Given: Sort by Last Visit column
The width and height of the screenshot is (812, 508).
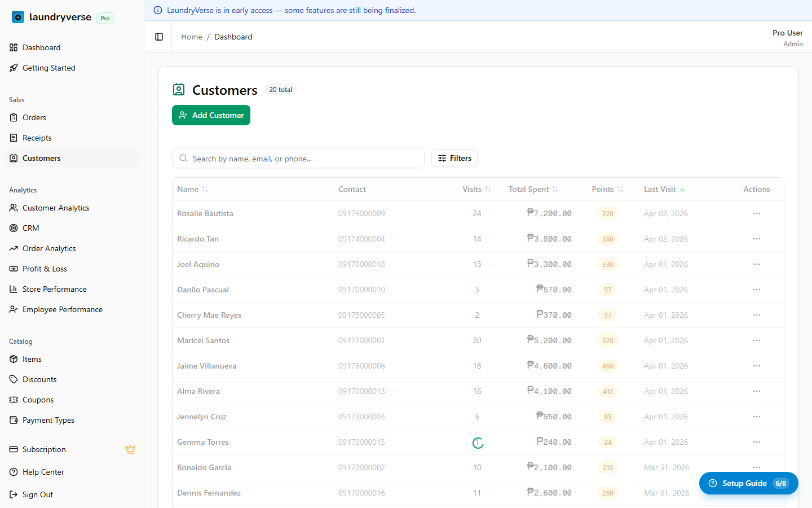Looking at the screenshot, I should 664,189.
